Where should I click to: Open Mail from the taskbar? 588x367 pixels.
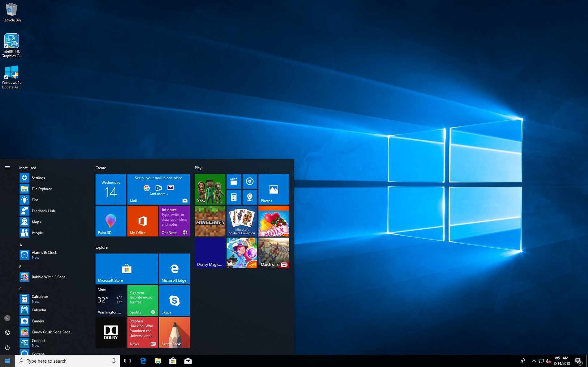click(188, 361)
